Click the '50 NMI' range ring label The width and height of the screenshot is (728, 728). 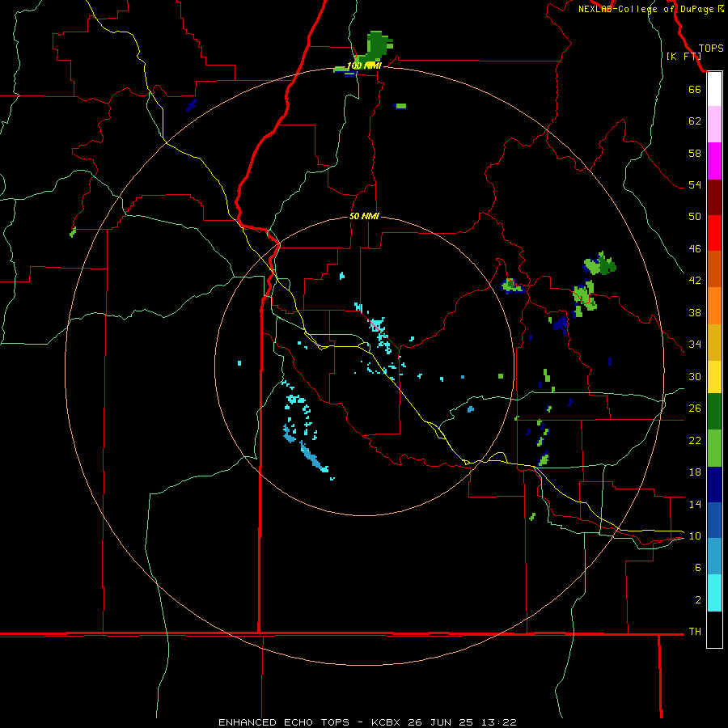pyautogui.click(x=364, y=216)
